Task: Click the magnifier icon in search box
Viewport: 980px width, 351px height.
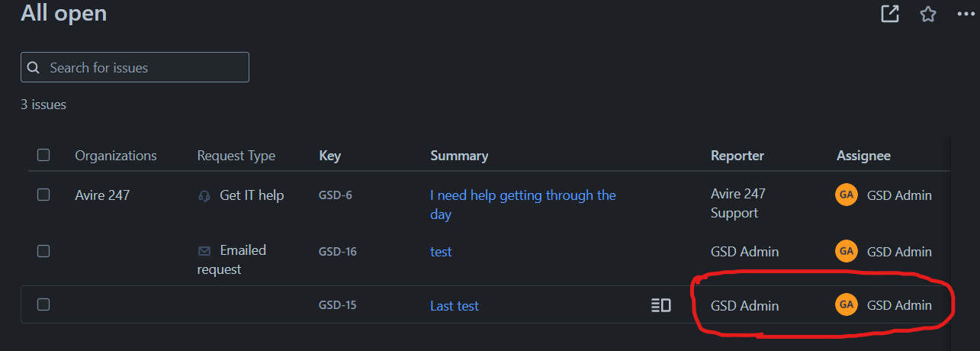Action: tap(34, 68)
